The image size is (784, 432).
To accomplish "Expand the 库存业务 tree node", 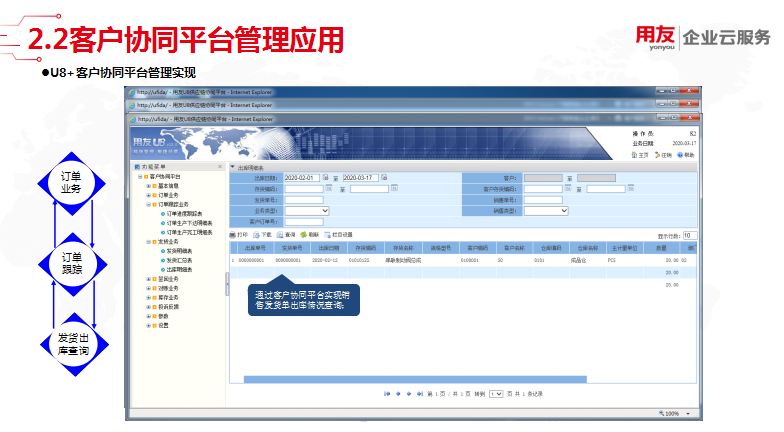I will click(148, 298).
